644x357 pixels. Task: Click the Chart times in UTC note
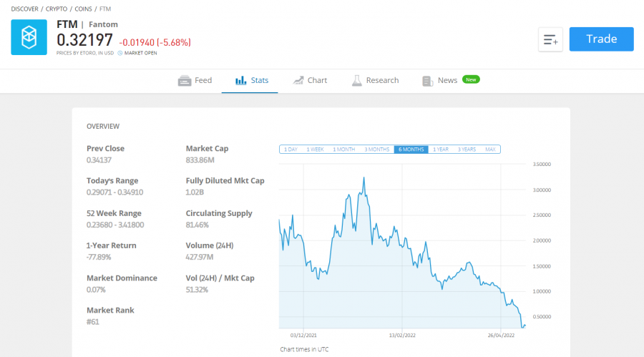[x=304, y=349]
